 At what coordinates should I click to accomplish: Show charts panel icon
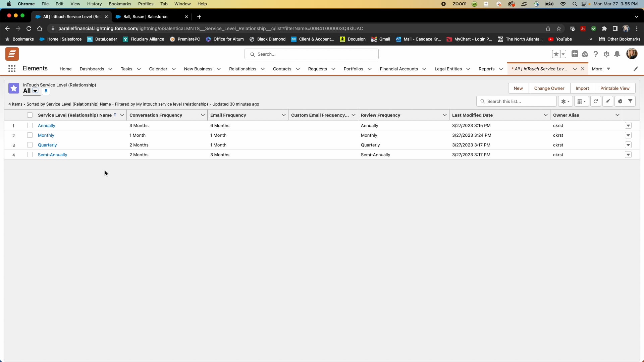620,101
